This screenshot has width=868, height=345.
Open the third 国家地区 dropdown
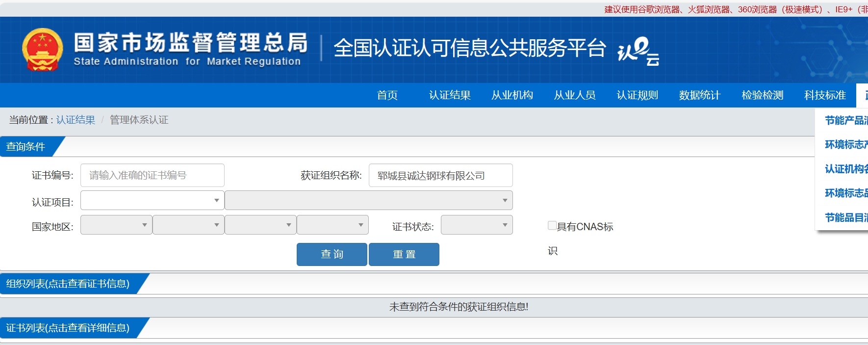(x=260, y=225)
